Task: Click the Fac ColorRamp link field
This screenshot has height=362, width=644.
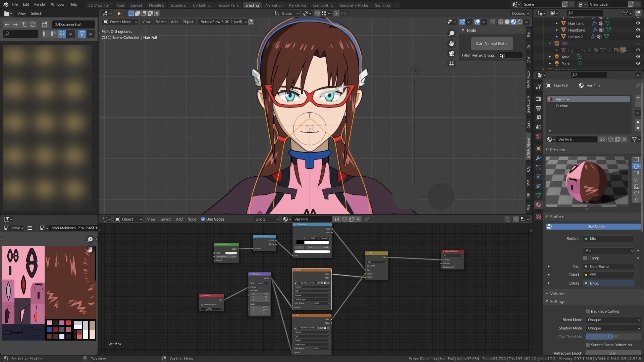Action: (x=609, y=266)
